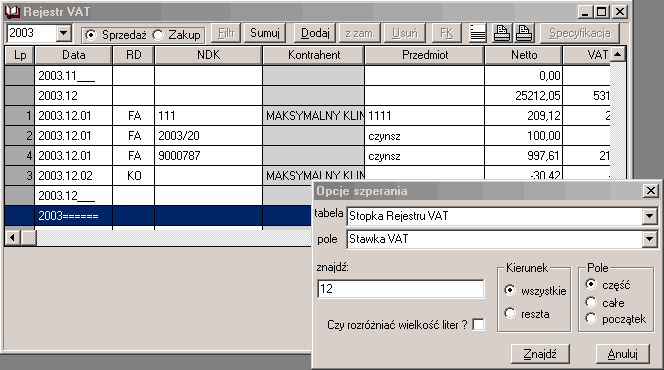Click the Znajdź button

(540, 353)
